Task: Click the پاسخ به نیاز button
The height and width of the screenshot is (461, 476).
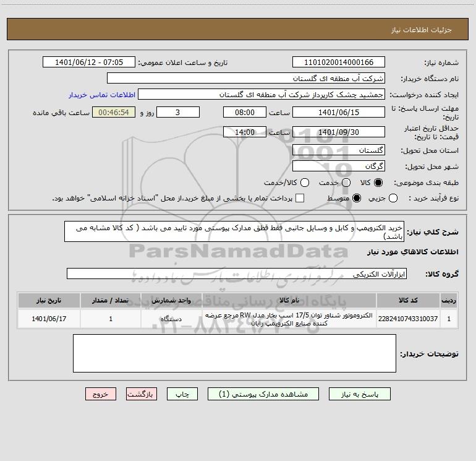Action: click(x=360, y=394)
